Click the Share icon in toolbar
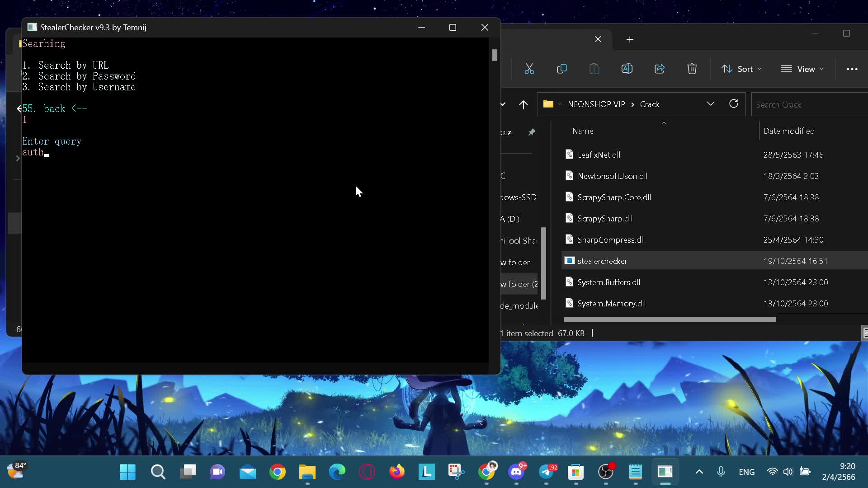Viewport: 868px width, 488px height. click(x=659, y=69)
